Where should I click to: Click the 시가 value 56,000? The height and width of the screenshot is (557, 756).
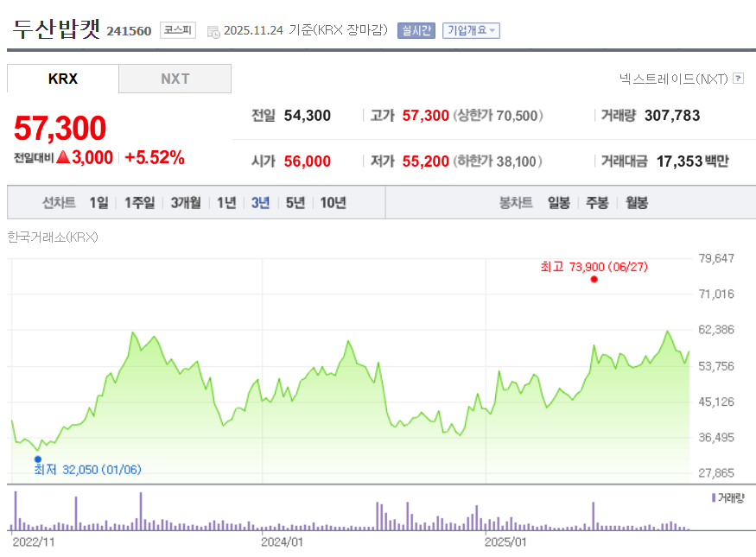[x=307, y=161]
